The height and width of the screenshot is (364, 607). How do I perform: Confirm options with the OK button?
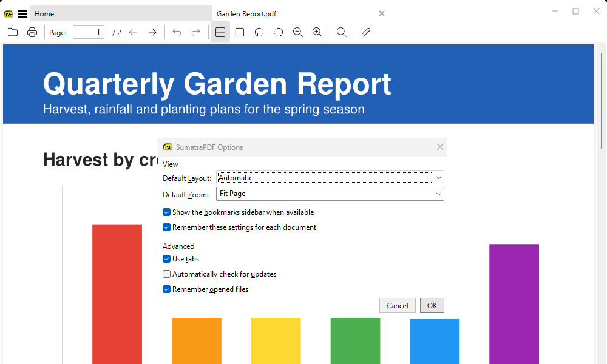click(x=432, y=306)
